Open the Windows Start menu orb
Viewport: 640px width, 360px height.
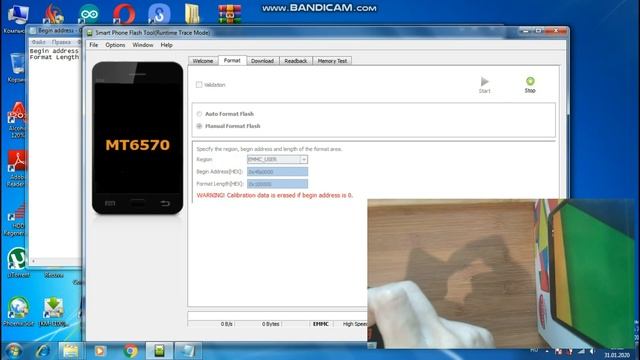pos(14,350)
